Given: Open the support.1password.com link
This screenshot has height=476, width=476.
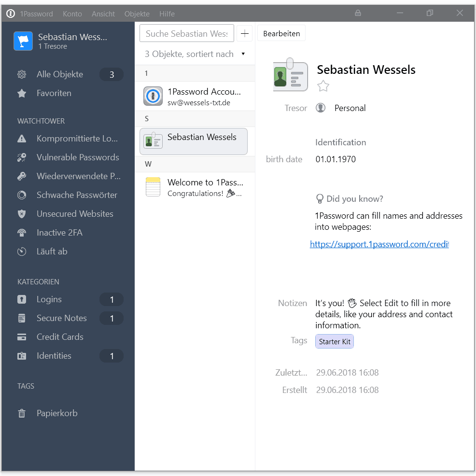Looking at the screenshot, I should point(379,244).
